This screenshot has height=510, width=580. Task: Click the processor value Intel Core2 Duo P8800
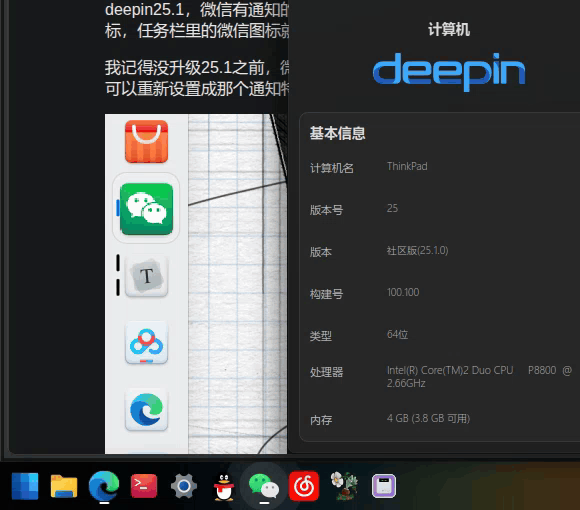[x=479, y=376]
